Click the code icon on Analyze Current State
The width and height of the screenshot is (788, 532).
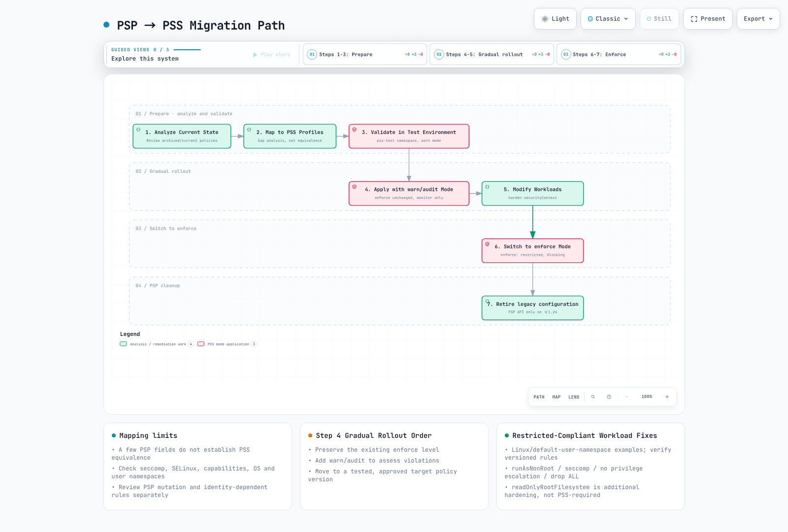[138, 130]
